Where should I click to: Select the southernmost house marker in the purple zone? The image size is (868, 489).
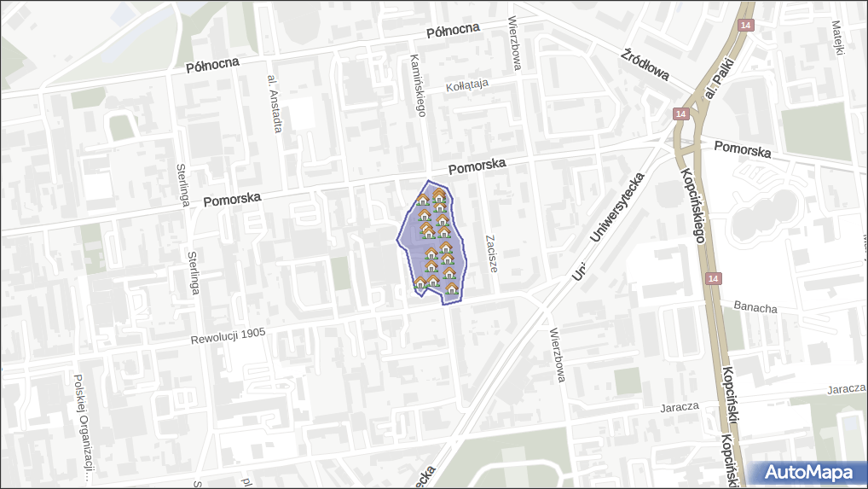click(452, 289)
